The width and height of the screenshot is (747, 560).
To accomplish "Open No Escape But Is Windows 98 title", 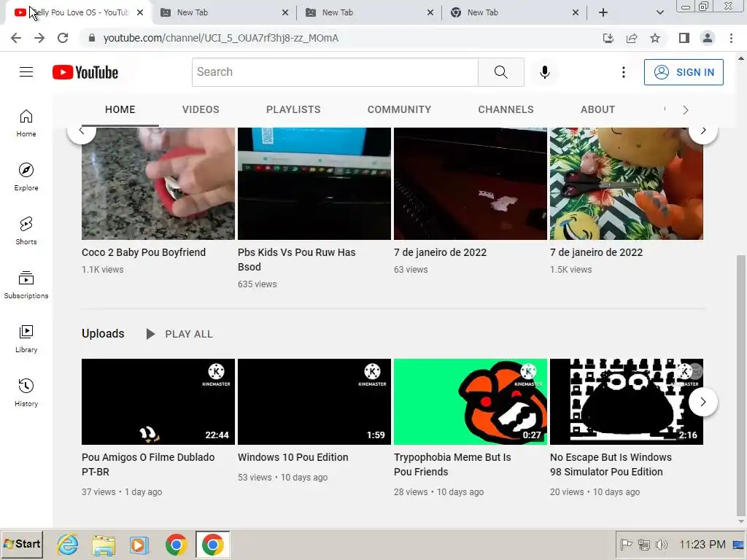I will (x=611, y=464).
